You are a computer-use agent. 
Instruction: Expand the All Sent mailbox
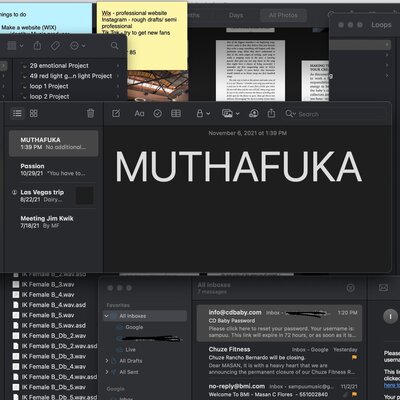pos(107,372)
